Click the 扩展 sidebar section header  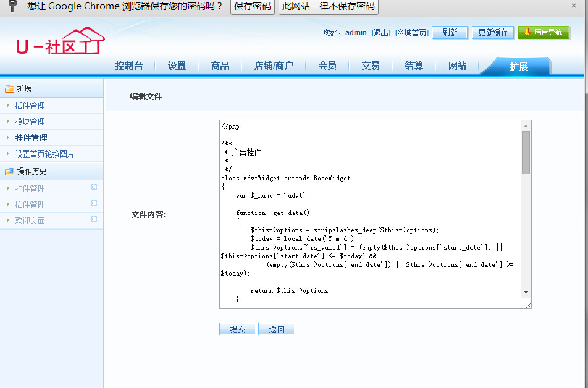(x=52, y=88)
